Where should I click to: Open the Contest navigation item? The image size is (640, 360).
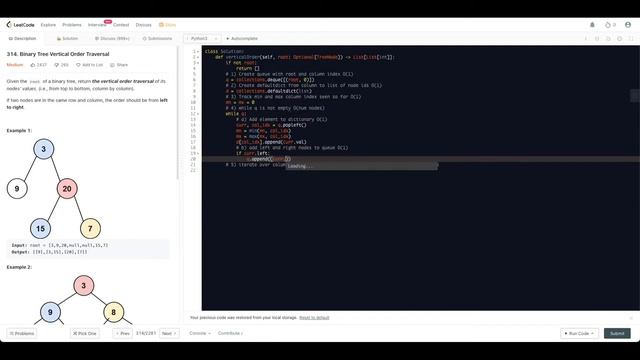[121, 25]
